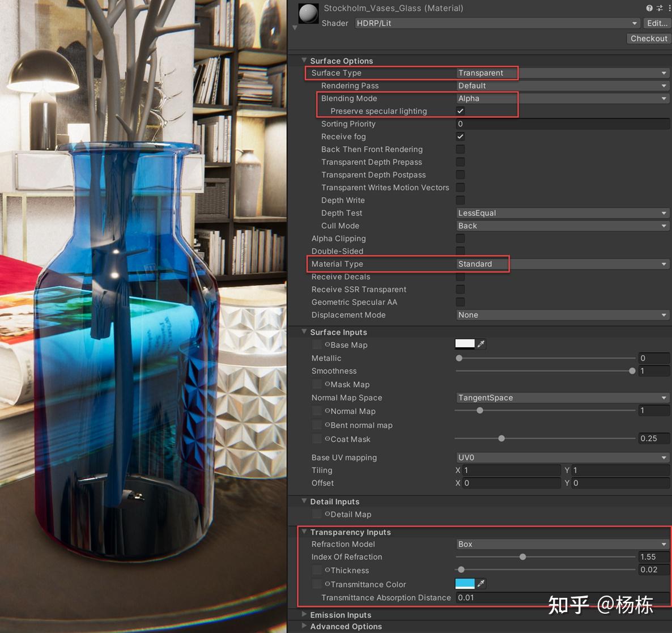672x633 pixels.
Task: Change the Blending Mode dropdown
Action: 561,98
